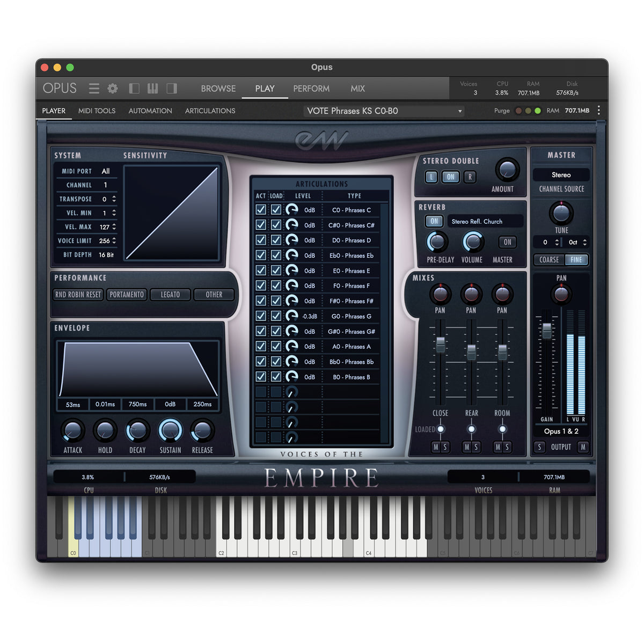Click the VEL. MAX stepper arrows
Viewport: 644px width, 644px height.
114,227
